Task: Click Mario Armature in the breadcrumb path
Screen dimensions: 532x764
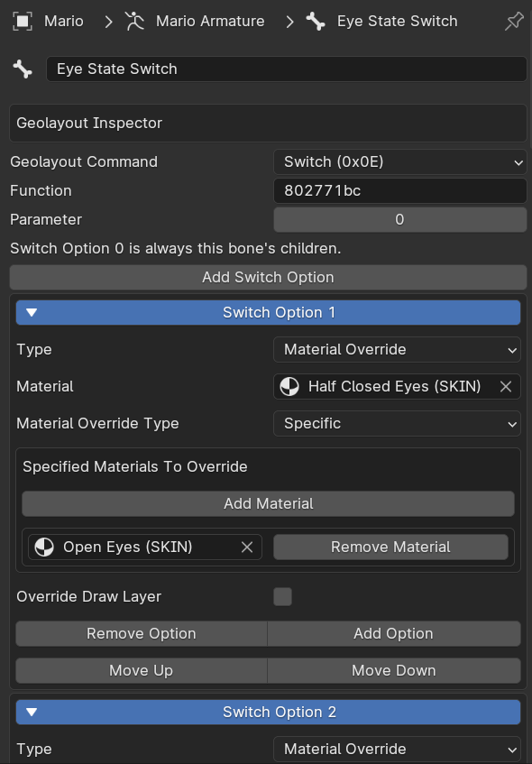Action: click(x=210, y=21)
